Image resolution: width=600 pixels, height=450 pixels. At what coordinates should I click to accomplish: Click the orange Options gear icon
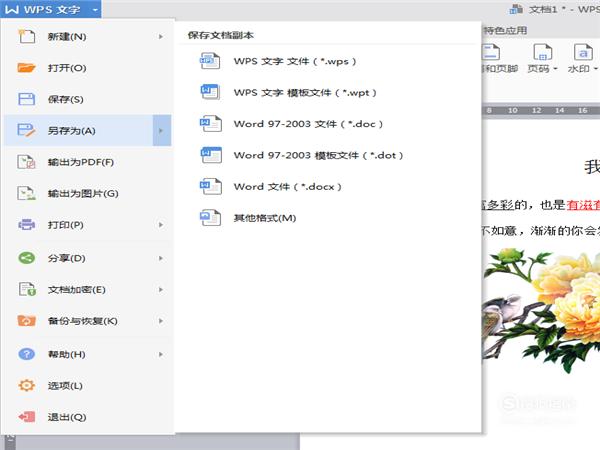click(x=26, y=385)
